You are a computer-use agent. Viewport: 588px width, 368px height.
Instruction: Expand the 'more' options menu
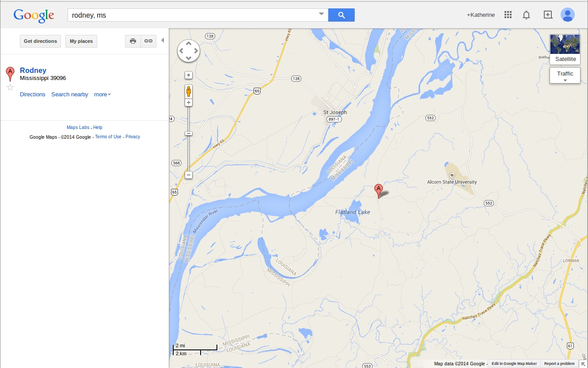[102, 95]
